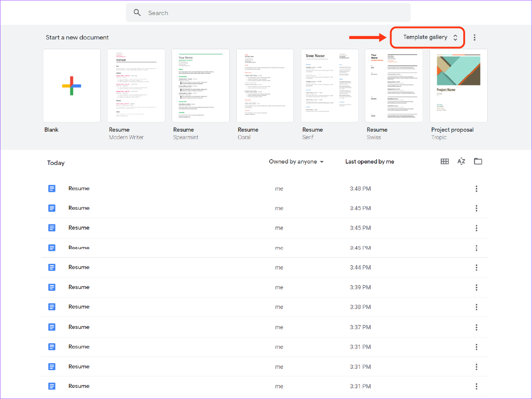Viewport: 532px width, 399px height.
Task: Click the document icon of the 3:38 PM Resume
Action: (x=52, y=307)
